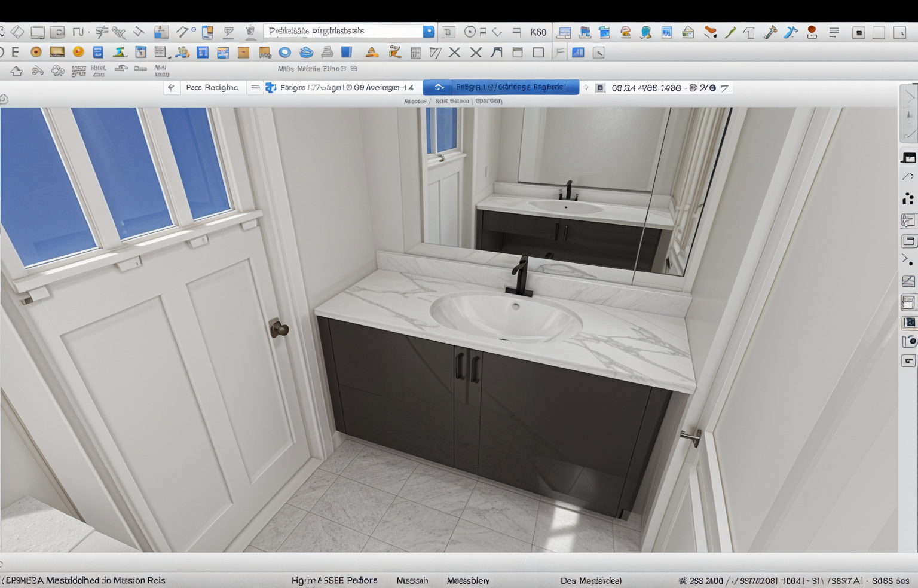Toggle the highlighted blue panel icon
The height and width of the screenshot is (588, 918).
(x=578, y=53)
